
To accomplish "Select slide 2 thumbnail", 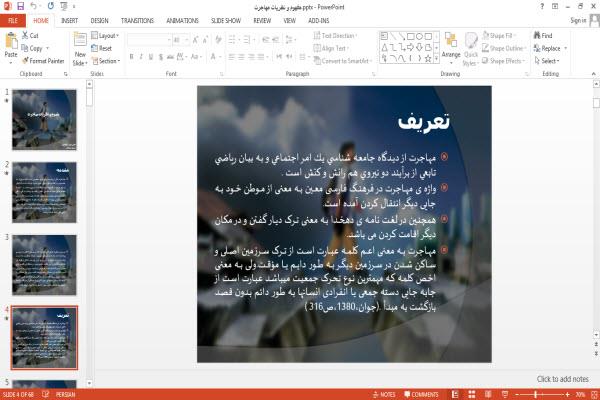I will point(44,192).
